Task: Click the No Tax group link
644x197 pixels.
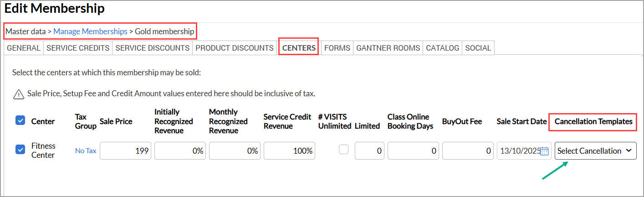Action: pos(86,151)
